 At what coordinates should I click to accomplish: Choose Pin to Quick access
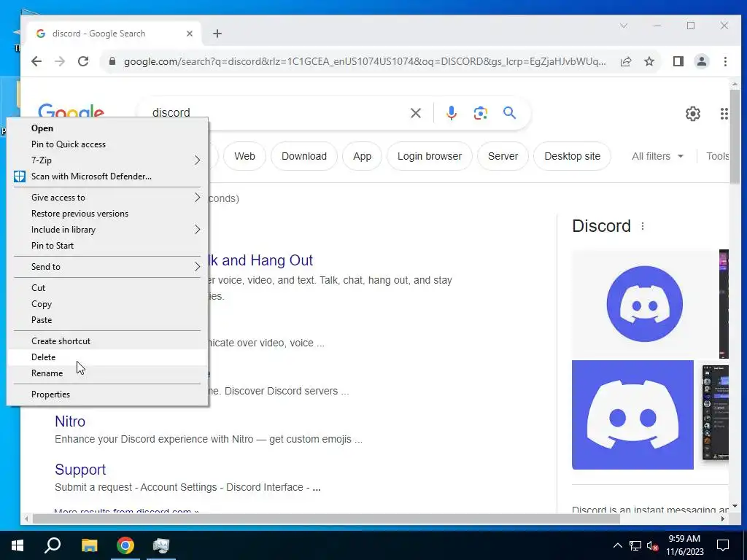pyautogui.click(x=107, y=144)
